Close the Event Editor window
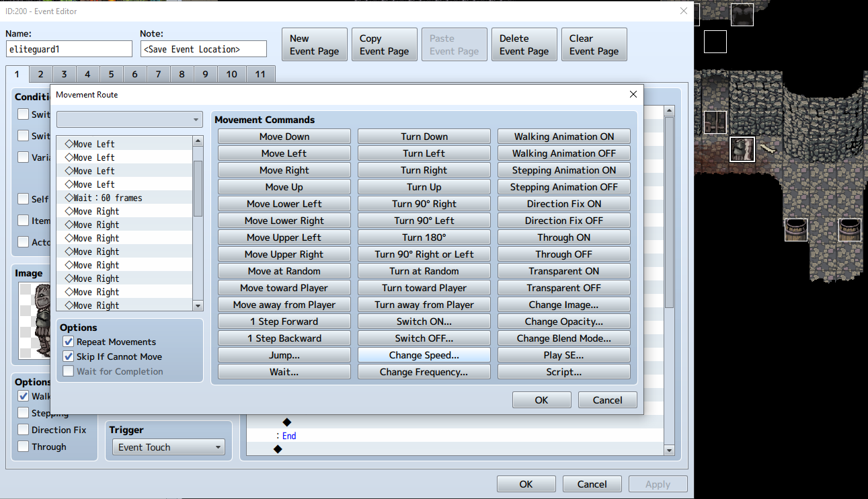Viewport: 868px width, 499px height. tap(684, 11)
